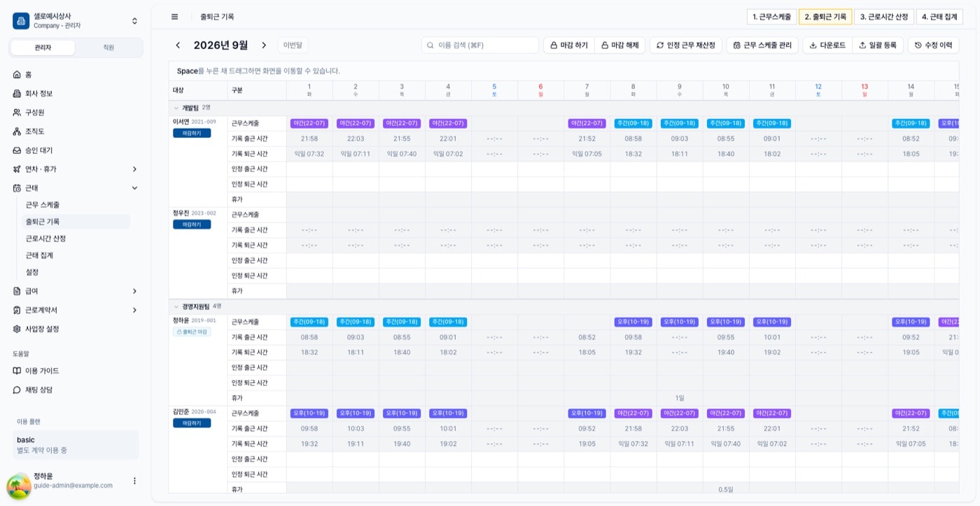This screenshot has width=980, height=506.
Task: Jump to current month with 이번달
Action: [x=293, y=45]
